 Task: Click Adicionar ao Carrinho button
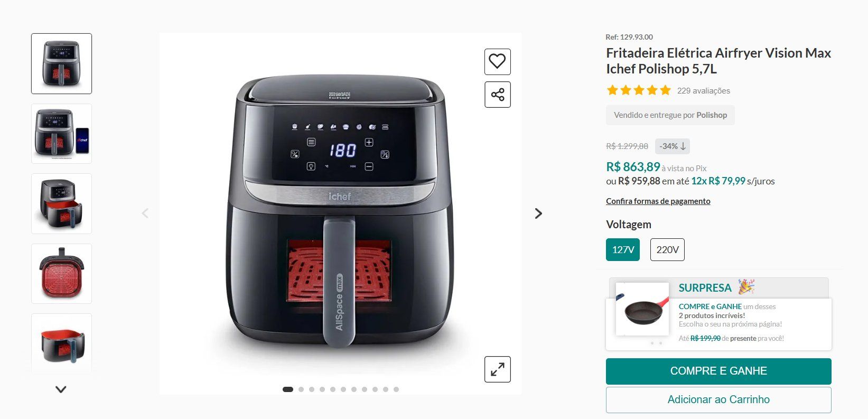(718, 400)
